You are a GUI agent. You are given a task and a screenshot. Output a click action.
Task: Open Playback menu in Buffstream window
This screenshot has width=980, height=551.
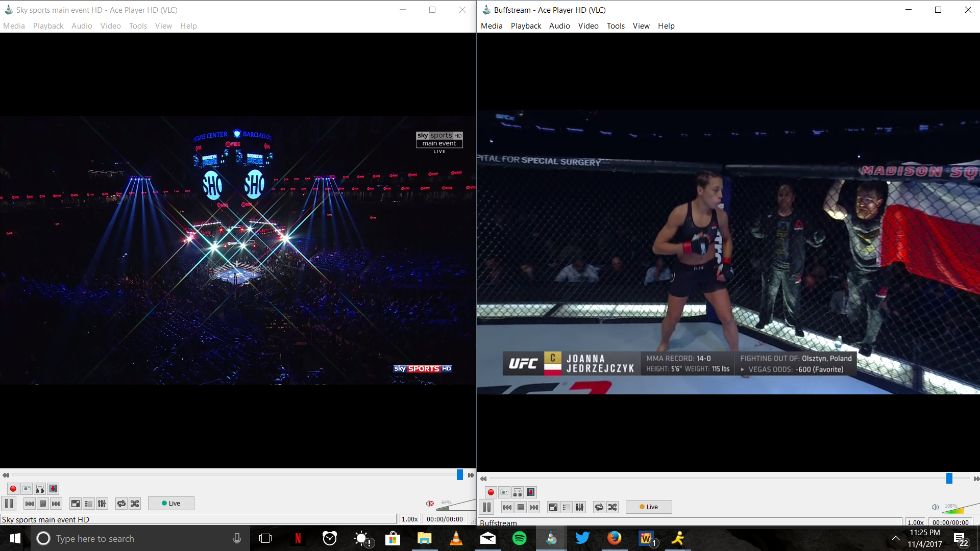point(526,26)
